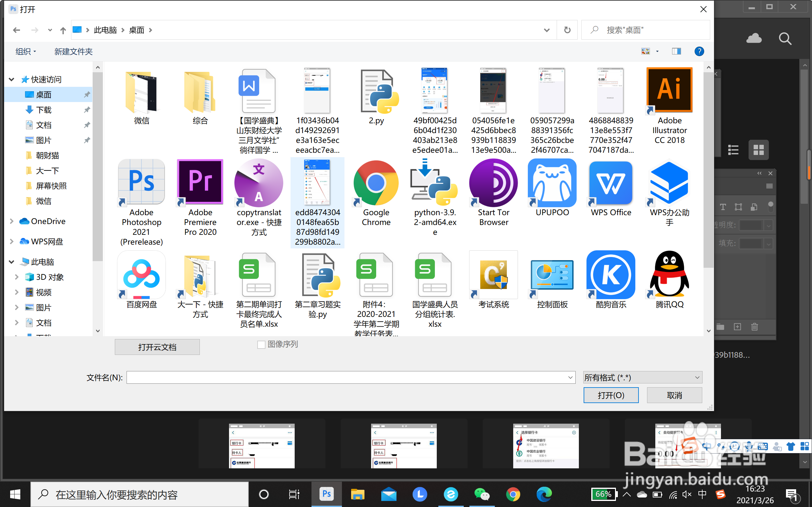812x507 pixels.
Task: Click the WPS Office shortcut icon
Action: 611,183
